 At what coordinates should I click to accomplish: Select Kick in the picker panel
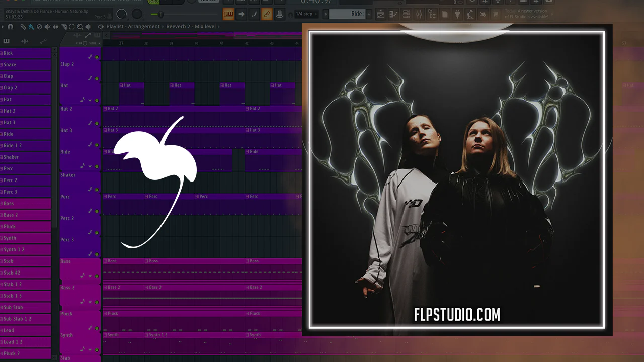26,53
